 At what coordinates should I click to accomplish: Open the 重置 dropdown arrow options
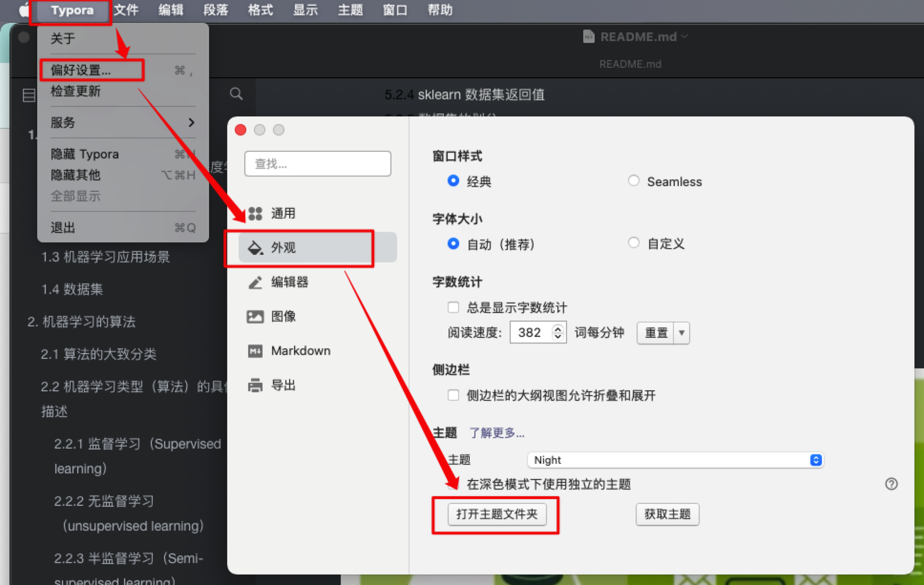[682, 333]
